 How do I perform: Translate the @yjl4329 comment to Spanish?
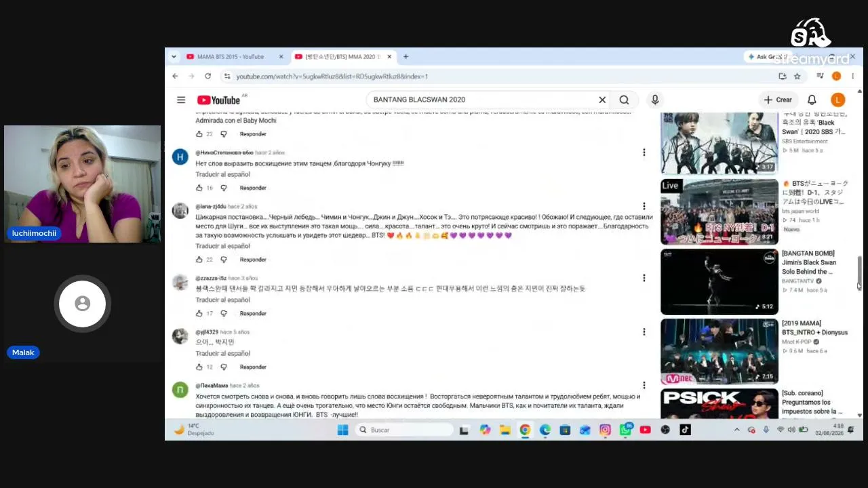tap(222, 353)
